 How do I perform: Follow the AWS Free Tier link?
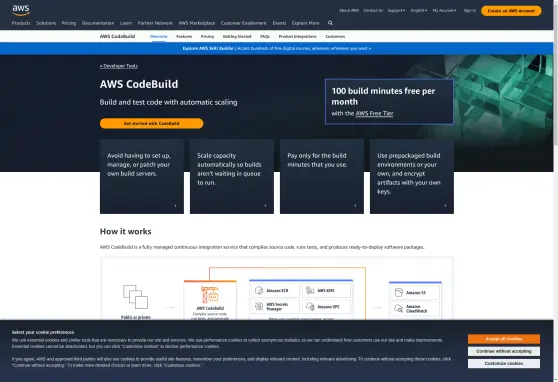click(374, 114)
